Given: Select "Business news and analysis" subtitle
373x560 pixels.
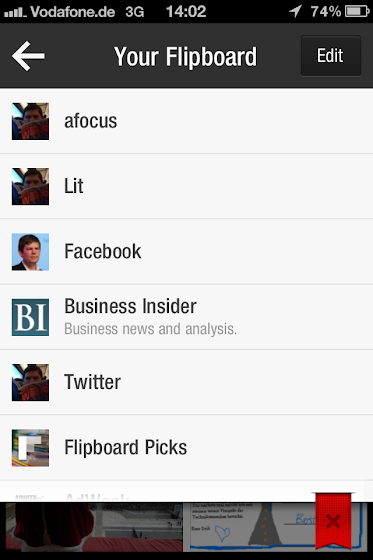Looking at the screenshot, I should click(150, 329).
